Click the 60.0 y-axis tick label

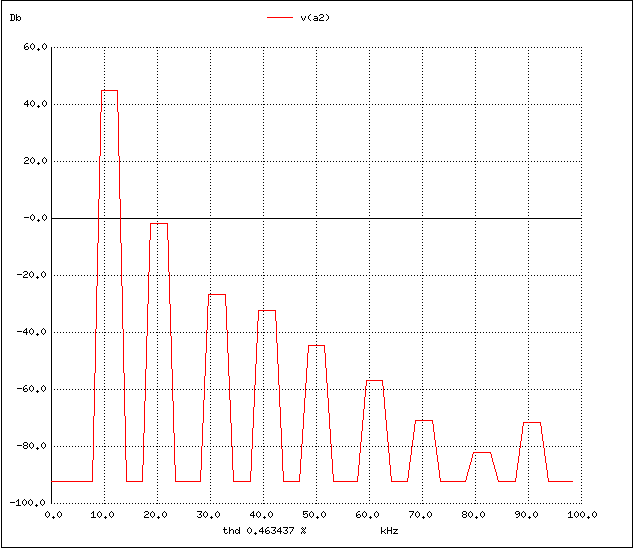tap(36, 47)
